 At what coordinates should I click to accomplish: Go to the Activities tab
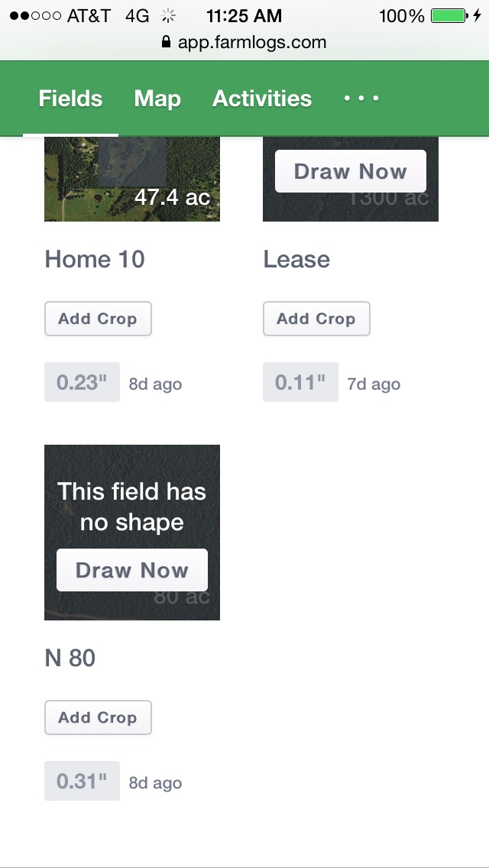coord(262,99)
